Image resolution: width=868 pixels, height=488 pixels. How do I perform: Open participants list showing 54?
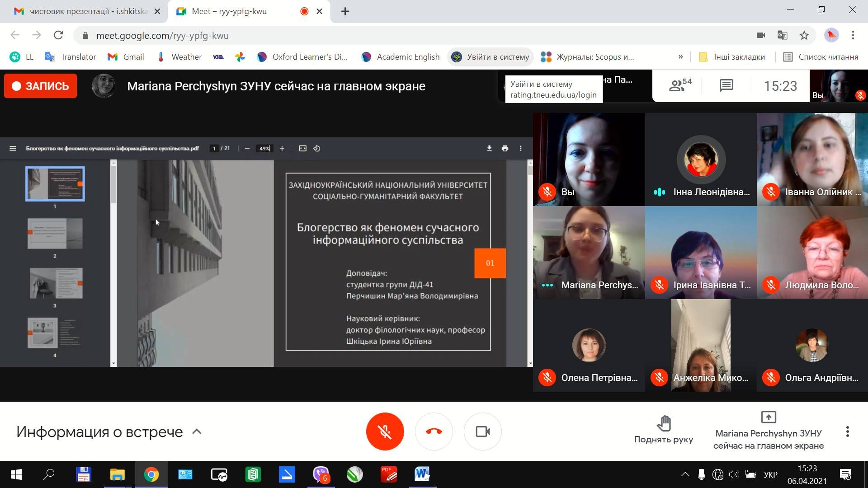[x=680, y=85]
